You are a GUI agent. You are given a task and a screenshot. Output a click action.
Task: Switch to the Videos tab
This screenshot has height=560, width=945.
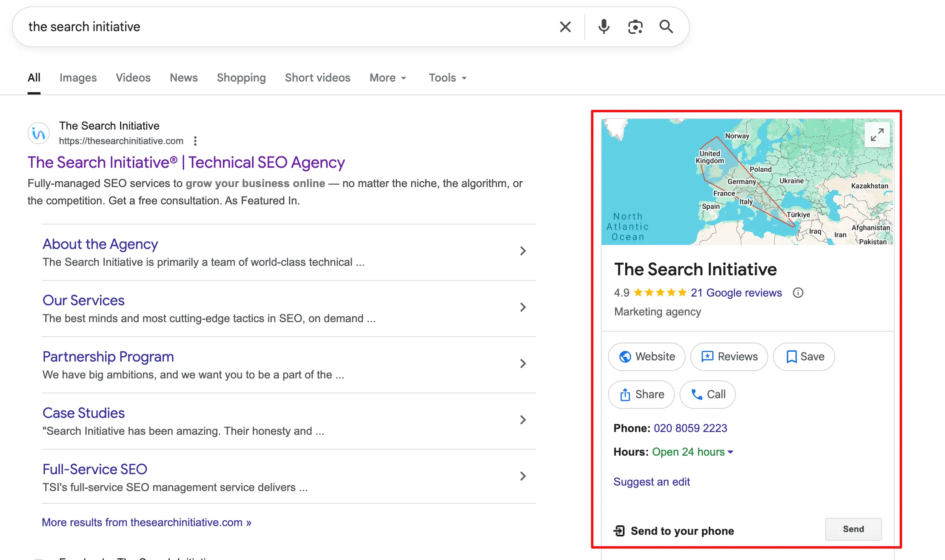(x=133, y=78)
